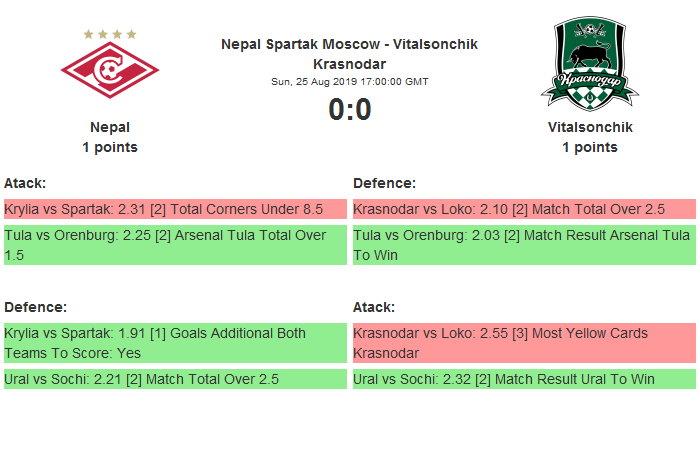Viewport: 700px width, 460px height.
Task: Click the match title Nepal Spartak Moscow - Vitalsonchik Krasnodar
Action: (349, 54)
